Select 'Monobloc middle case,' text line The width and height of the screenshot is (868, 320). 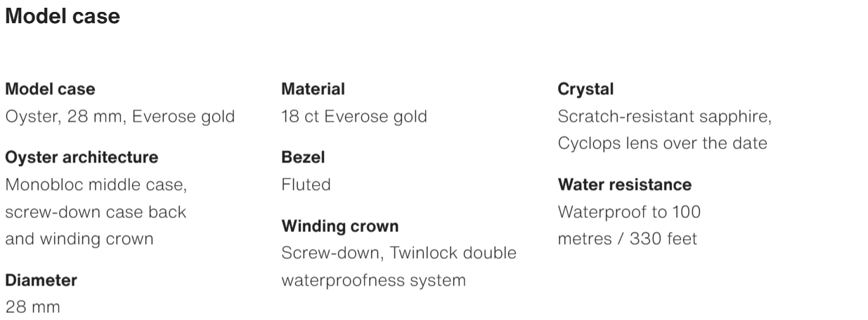coord(96,185)
